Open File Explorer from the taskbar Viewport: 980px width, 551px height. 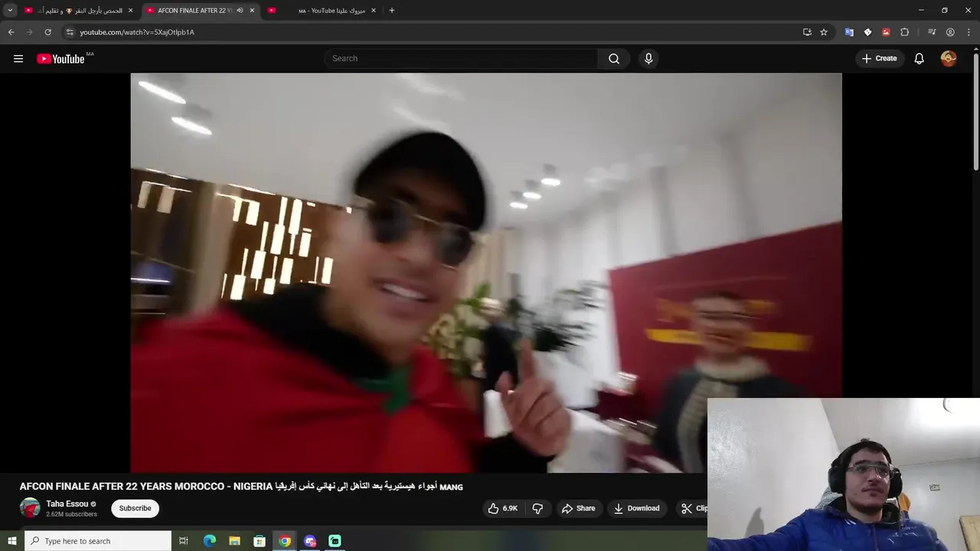(x=234, y=541)
